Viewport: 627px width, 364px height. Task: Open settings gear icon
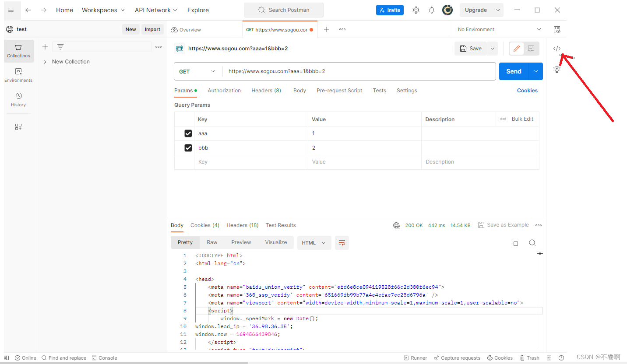coord(416,10)
